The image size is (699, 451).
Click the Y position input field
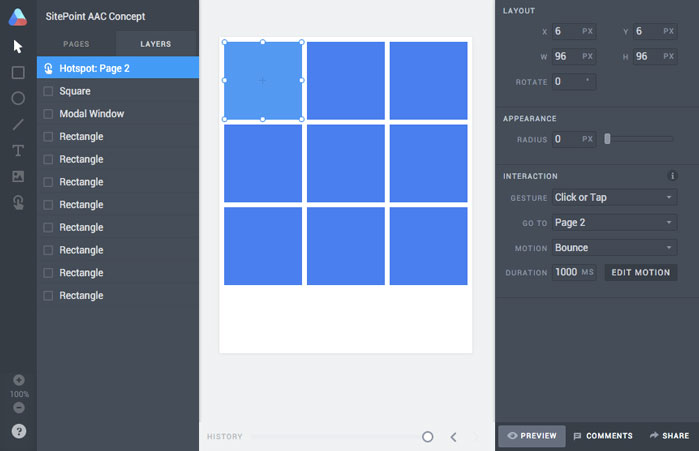point(655,31)
